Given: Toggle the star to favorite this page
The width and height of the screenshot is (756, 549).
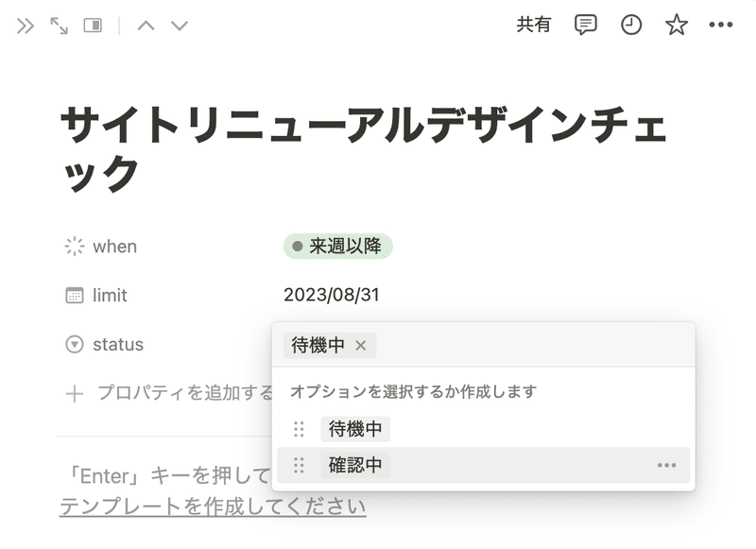Looking at the screenshot, I should (x=675, y=25).
